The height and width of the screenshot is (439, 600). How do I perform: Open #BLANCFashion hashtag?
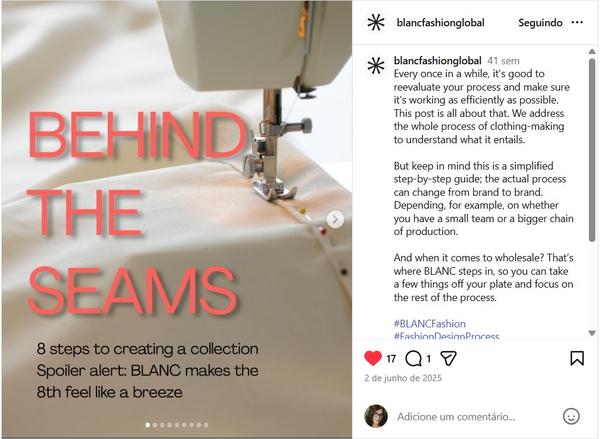point(430,324)
